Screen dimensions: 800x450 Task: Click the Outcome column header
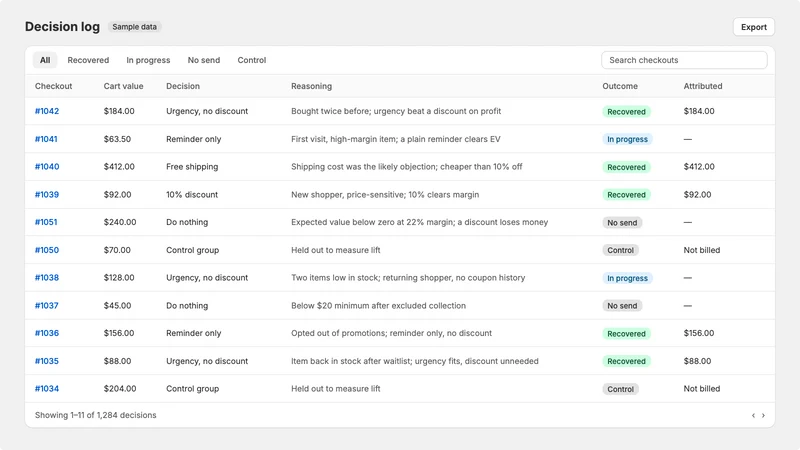(620, 86)
